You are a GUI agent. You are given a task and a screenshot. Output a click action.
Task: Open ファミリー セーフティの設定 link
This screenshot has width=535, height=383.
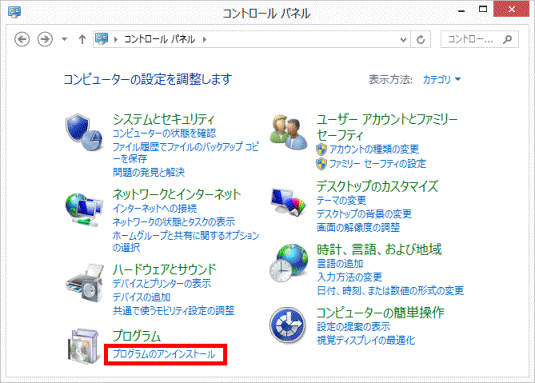click(x=378, y=164)
